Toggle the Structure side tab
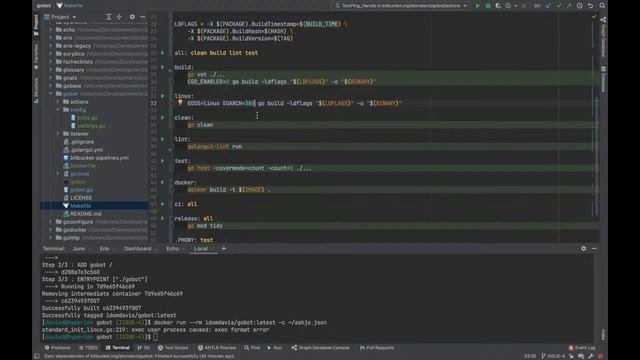 point(36,90)
